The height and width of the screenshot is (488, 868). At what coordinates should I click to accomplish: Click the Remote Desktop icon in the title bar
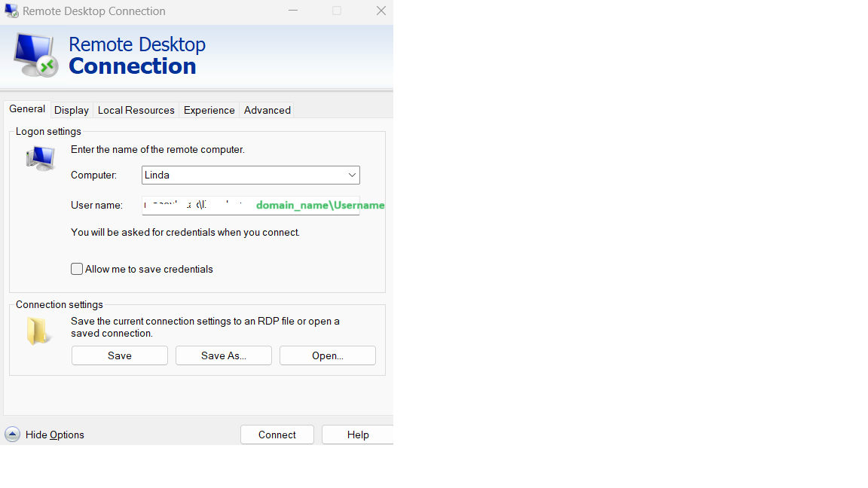pyautogui.click(x=11, y=11)
